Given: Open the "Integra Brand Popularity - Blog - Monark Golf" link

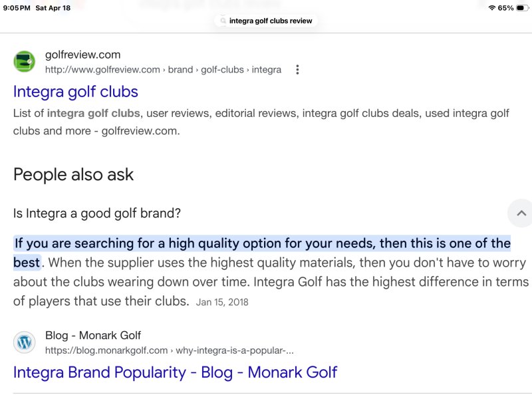Looking at the screenshot, I should point(175,372).
